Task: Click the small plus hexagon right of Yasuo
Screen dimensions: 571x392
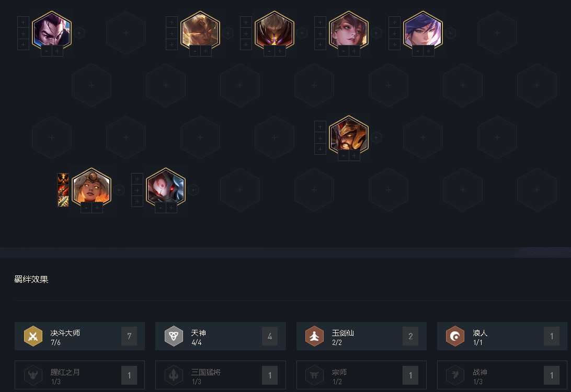Action: tap(79, 33)
